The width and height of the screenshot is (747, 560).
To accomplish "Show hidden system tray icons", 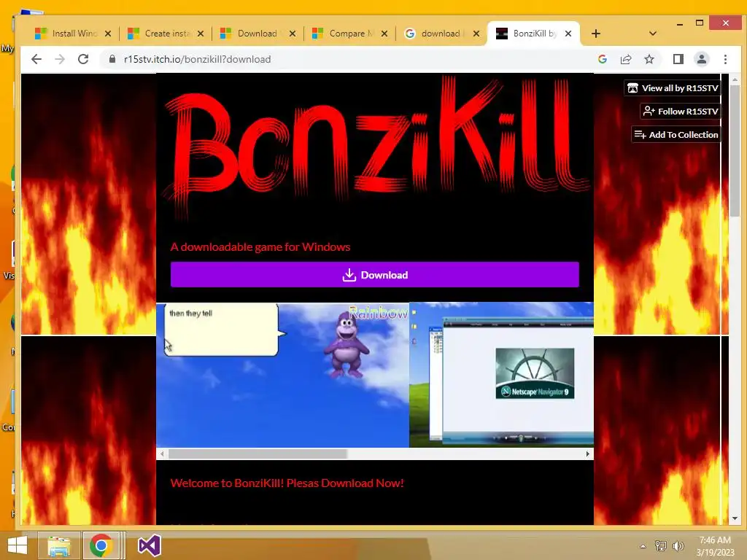I will (x=643, y=546).
